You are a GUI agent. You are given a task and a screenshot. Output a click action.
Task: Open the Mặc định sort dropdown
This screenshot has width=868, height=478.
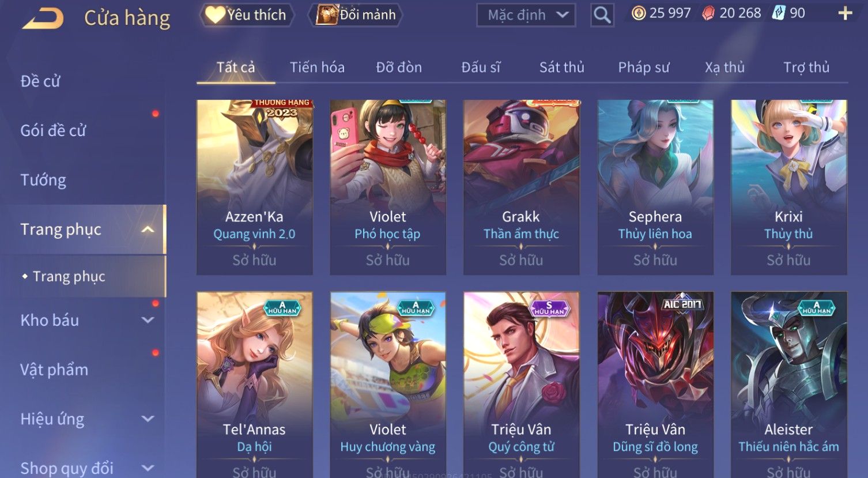(x=526, y=15)
